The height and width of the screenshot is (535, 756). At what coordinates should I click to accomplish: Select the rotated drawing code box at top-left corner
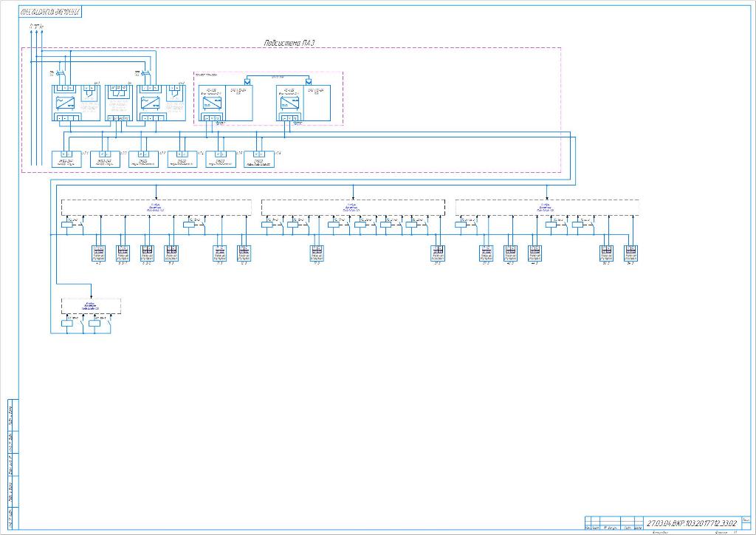tap(51, 12)
